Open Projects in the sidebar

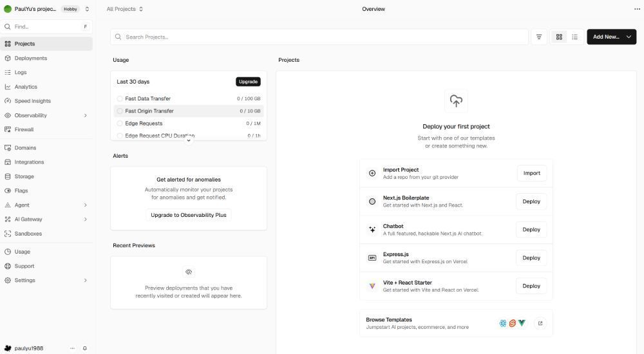pyautogui.click(x=46, y=44)
